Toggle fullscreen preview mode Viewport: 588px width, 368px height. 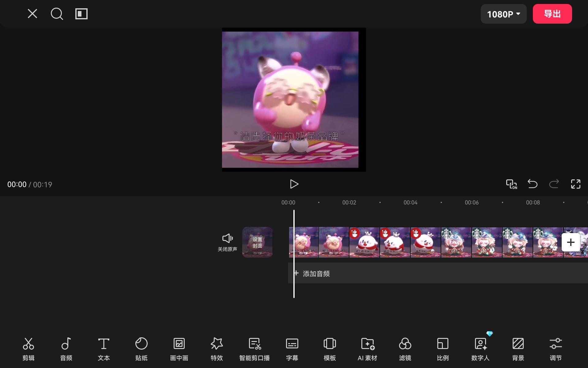575,184
